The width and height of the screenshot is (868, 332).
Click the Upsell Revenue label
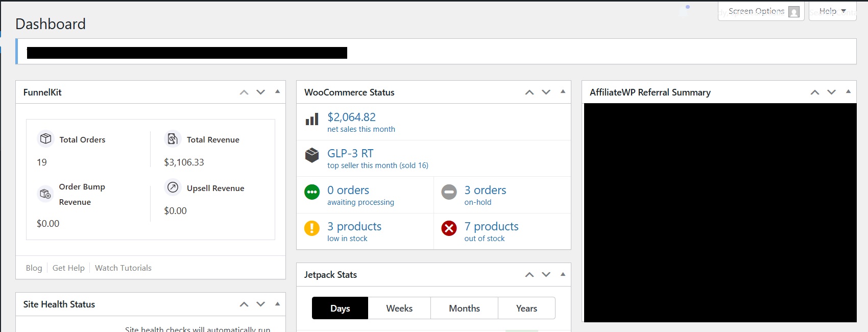click(215, 188)
